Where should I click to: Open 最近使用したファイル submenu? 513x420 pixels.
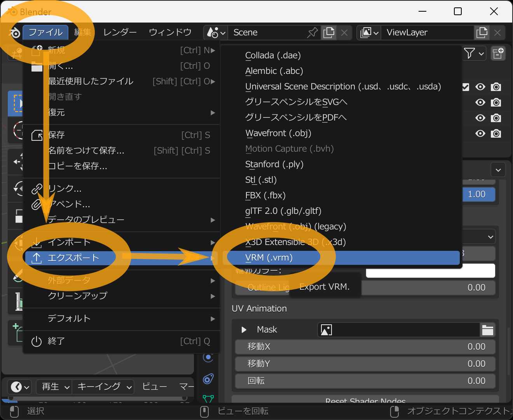coord(122,82)
